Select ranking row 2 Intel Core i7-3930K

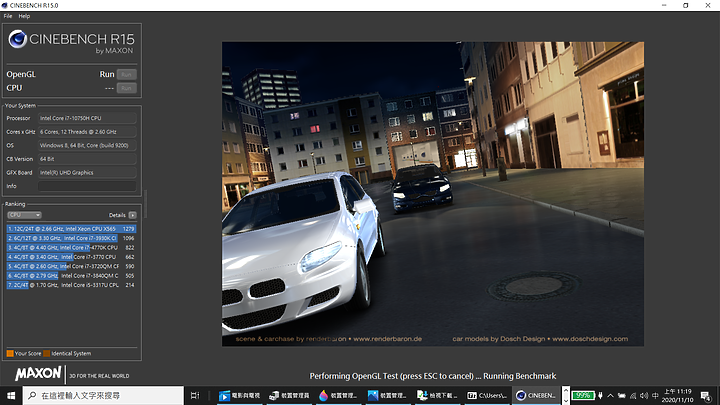click(x=71, y=238)
